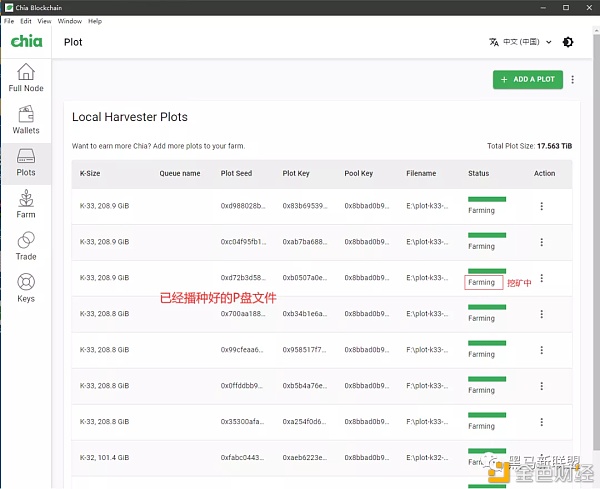Click the farming progress bar for 0xd988028b

(487, 199)
